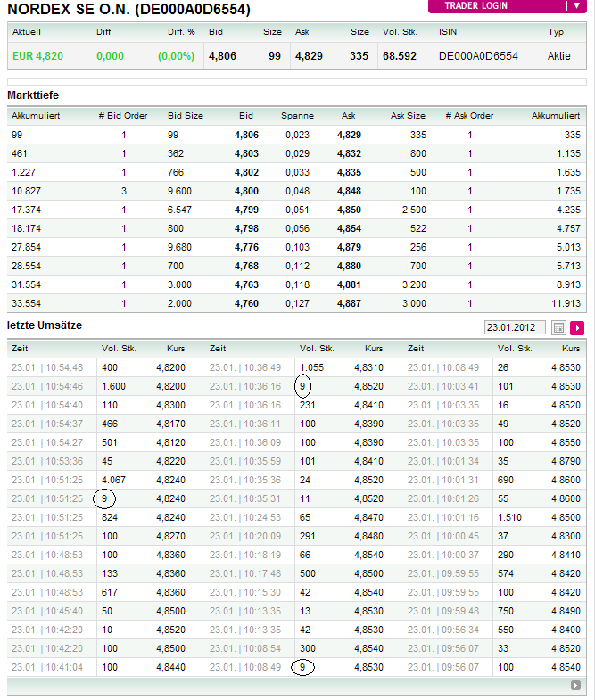This screenshot has width=595, height=700.
Task: Select ISIN value DE000A0D6554
Action: pos(478,56)
